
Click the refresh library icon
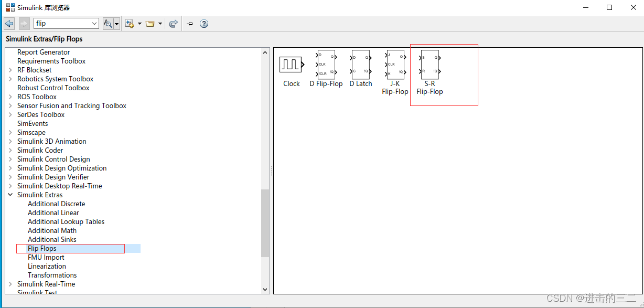[174, 24]
